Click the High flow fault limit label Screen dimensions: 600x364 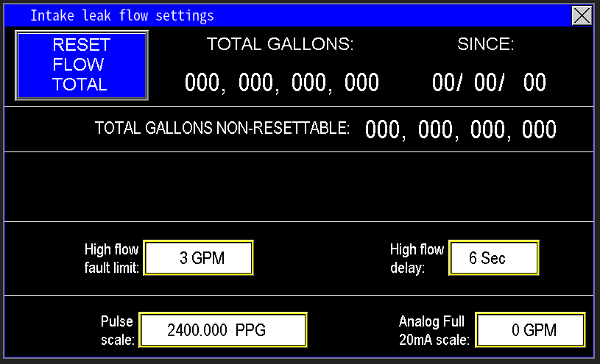tap(111, 259)
